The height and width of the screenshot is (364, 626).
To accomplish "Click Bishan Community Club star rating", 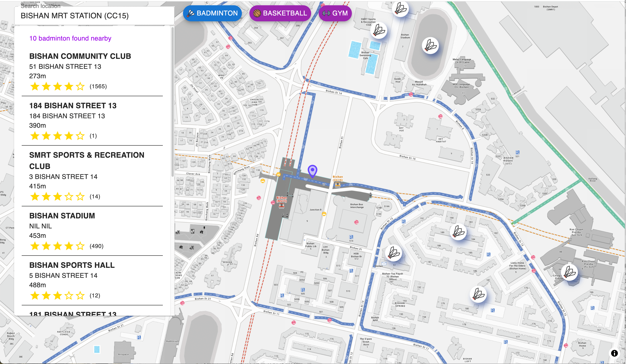I will point(57,86).
